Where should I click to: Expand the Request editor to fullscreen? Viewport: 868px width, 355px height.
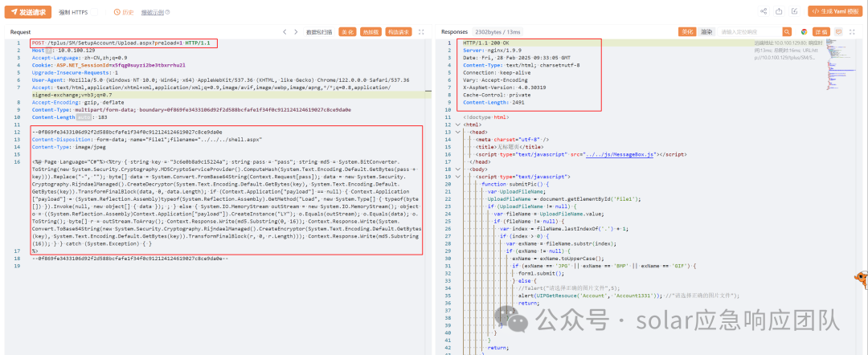422,32
